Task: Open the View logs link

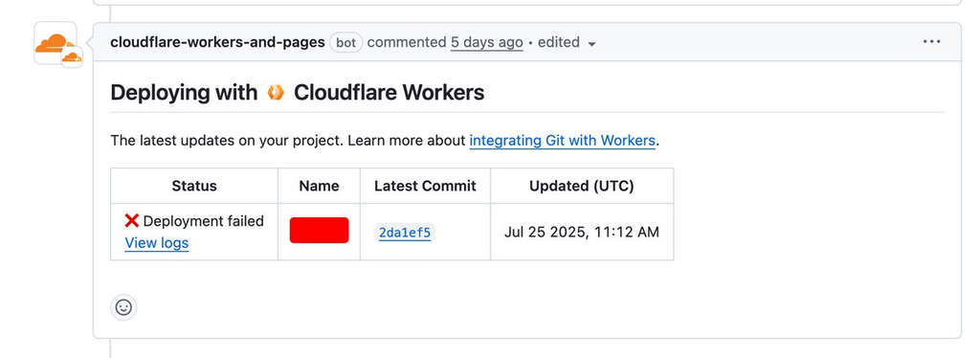Action: [157, 242]
